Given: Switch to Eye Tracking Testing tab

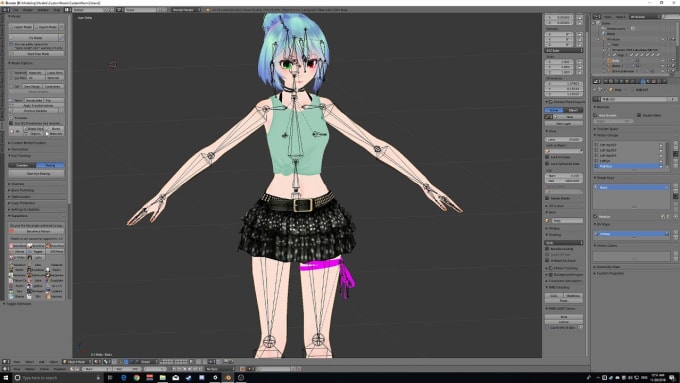Looking at the screenshot, I should coord(50,165).
